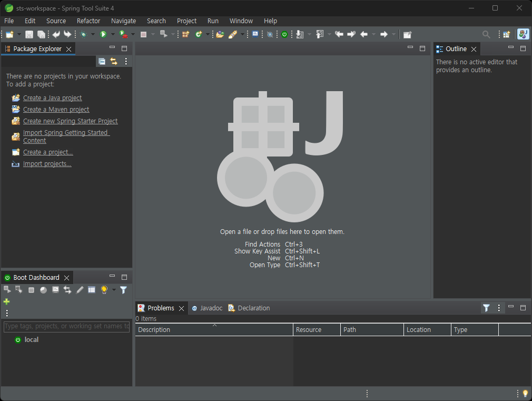Open the Debug dropdown arrow in main toolbar
The height and width of the screenshot is (401, 532).
tap(93, 34)
